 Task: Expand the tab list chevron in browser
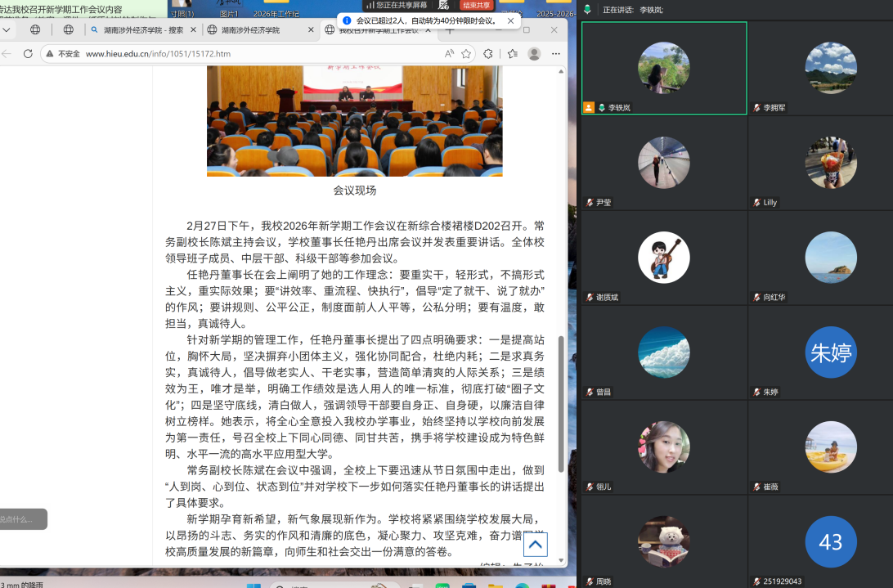click(7, 29)
